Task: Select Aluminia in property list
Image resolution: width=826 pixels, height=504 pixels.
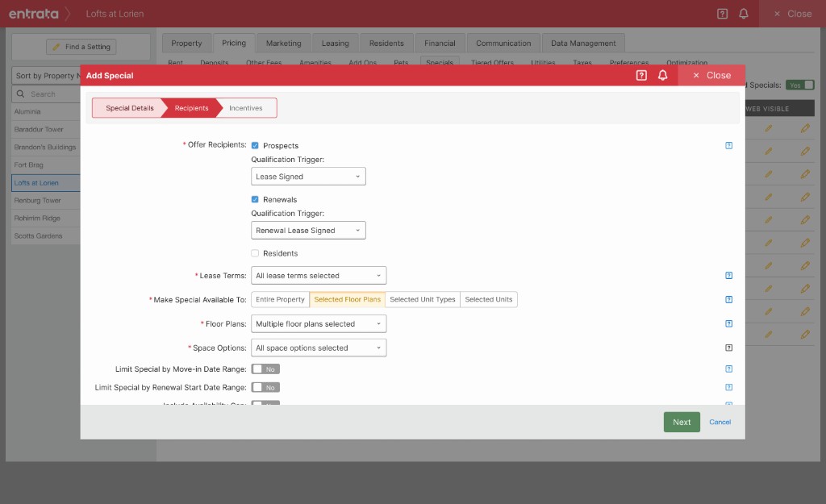Action: tap(46, 111)
